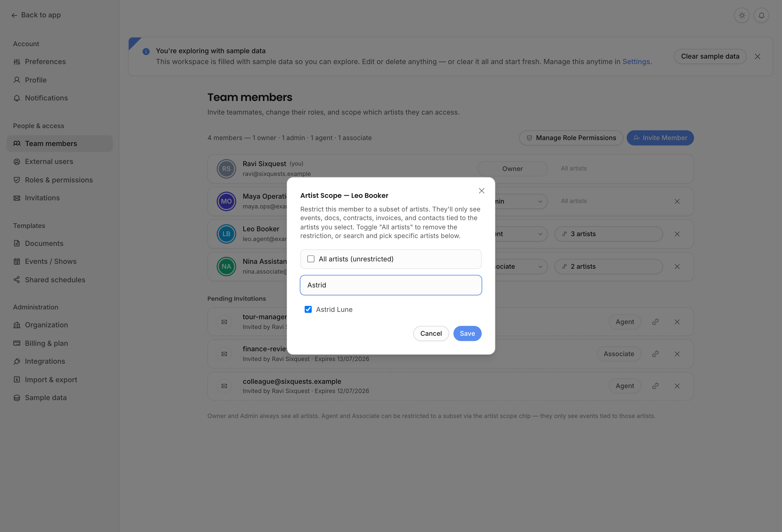Open Sample data page
782x532 pixels.
tap(59, 397)
